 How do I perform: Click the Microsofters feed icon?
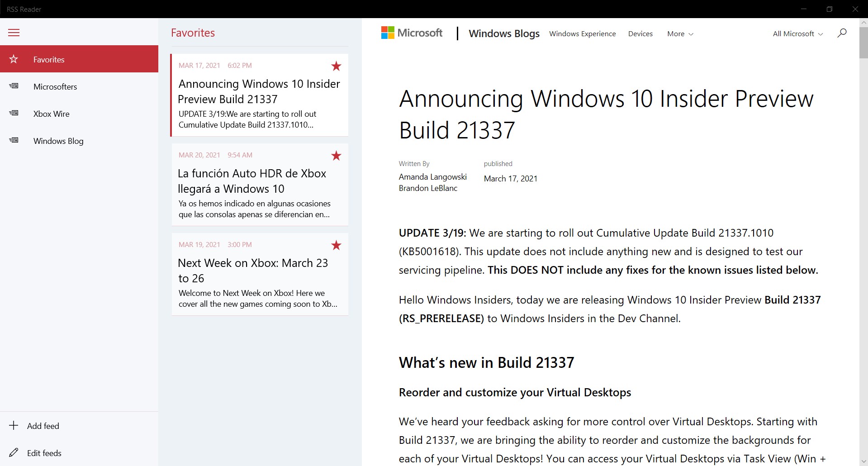click(14, 86)
